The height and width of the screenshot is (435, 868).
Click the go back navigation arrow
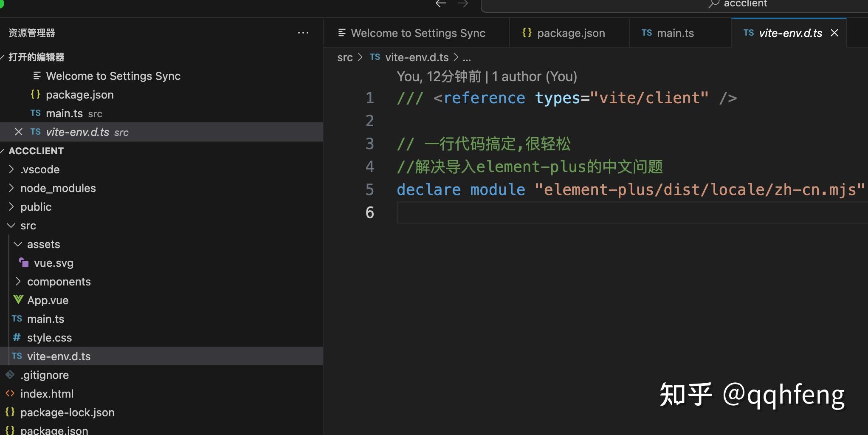441,4
